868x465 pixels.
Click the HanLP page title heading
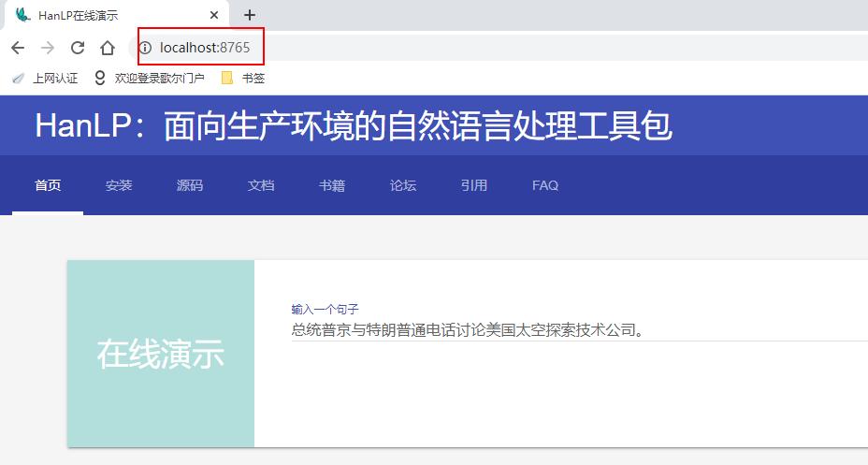pyautogui.click(x=354, y=125)
